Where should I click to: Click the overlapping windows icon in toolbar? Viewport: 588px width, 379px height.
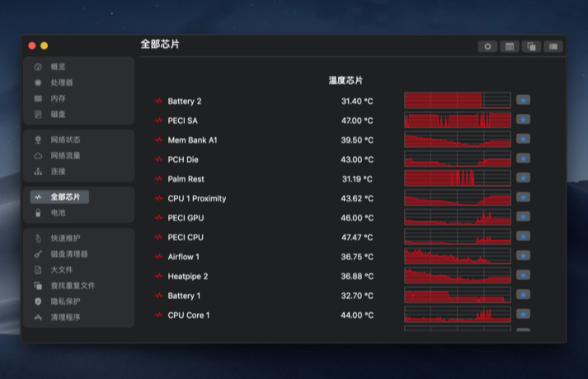tap(532, 46)
